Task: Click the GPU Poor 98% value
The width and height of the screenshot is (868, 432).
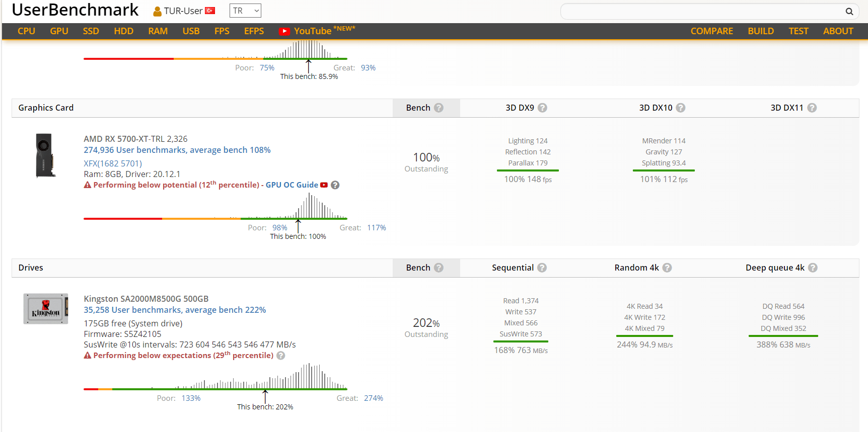Action: tap(280, 228)
